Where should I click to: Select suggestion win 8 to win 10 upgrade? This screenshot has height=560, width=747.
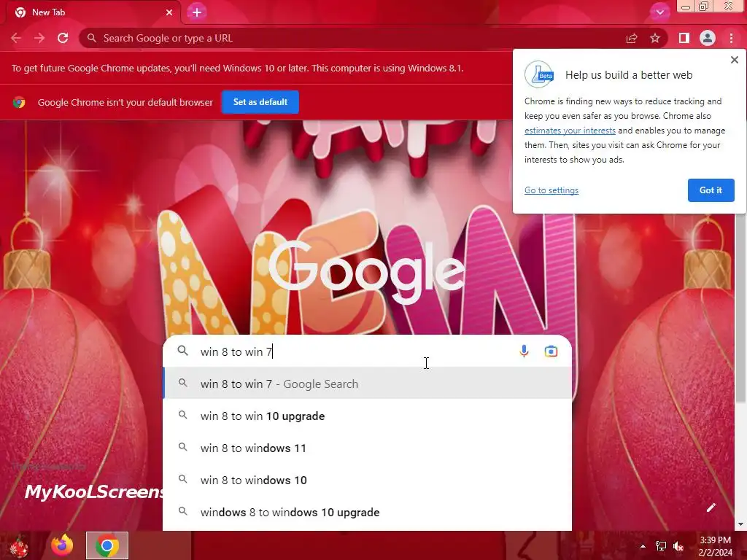(368, 416)
